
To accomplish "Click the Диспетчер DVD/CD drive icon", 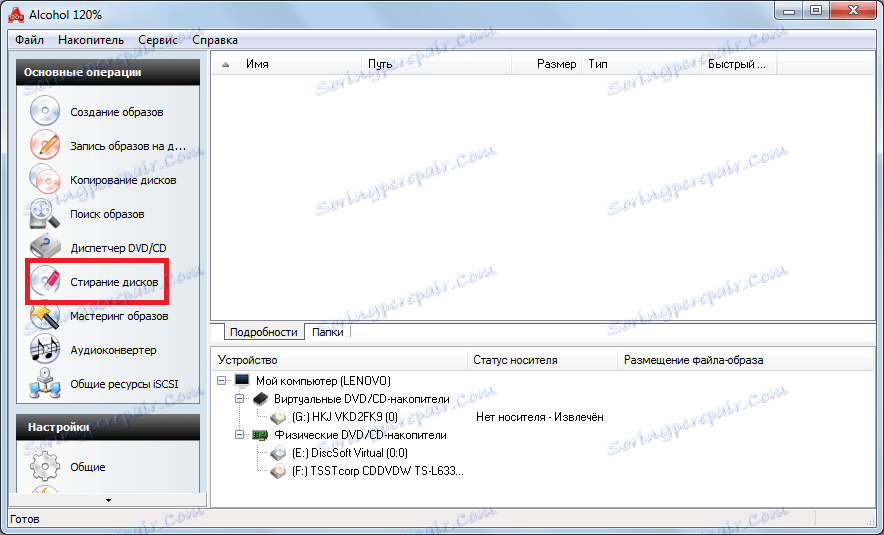I will point(45,247).
